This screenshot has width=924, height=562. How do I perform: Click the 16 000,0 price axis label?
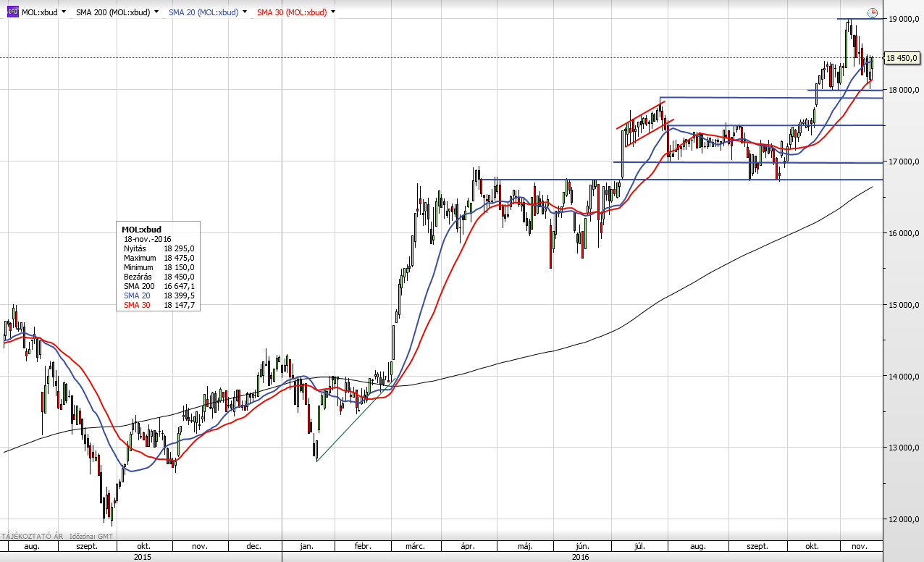pyautogui.click(x=905, y=233)
